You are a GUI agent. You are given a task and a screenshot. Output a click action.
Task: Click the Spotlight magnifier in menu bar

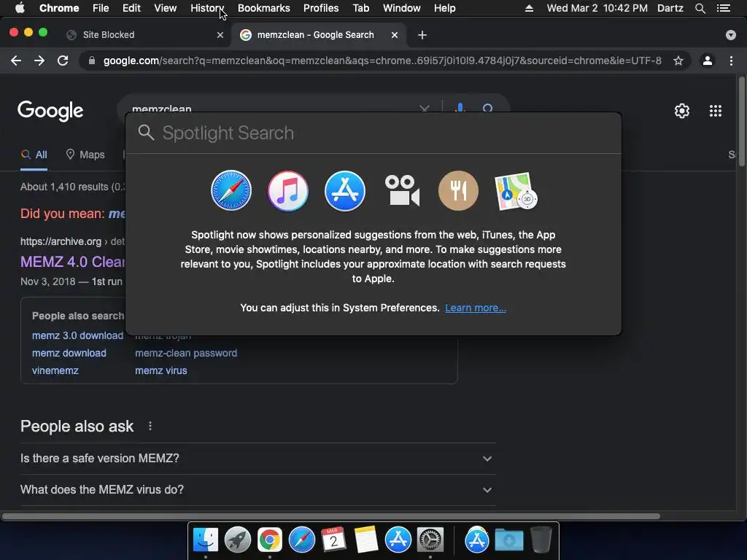tap(700, 8)
